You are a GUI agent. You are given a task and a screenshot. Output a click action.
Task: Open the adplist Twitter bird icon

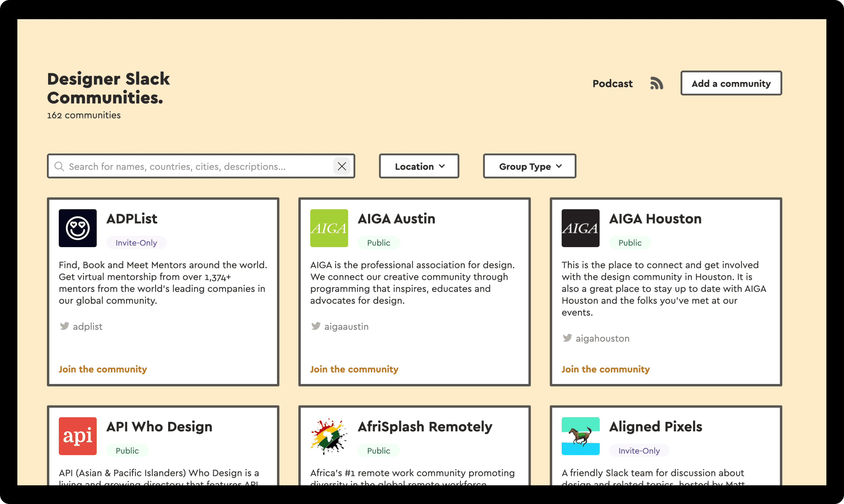tap(64, 326)
